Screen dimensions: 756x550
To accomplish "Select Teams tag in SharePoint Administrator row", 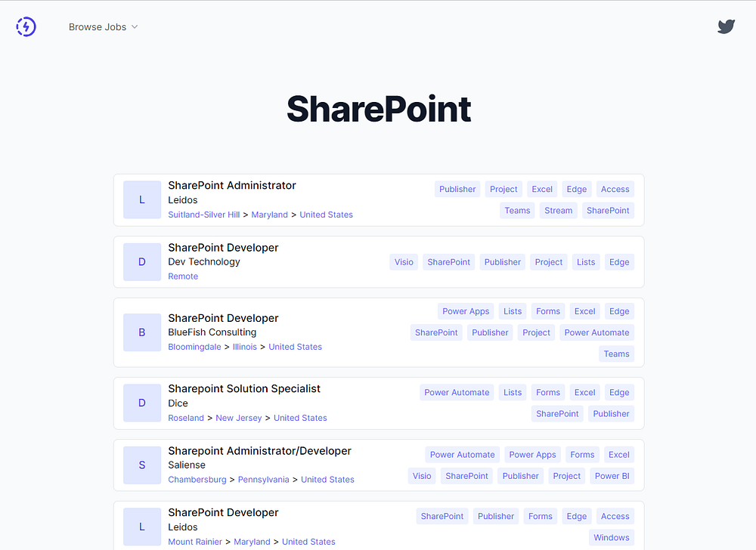I will (517, 211).
